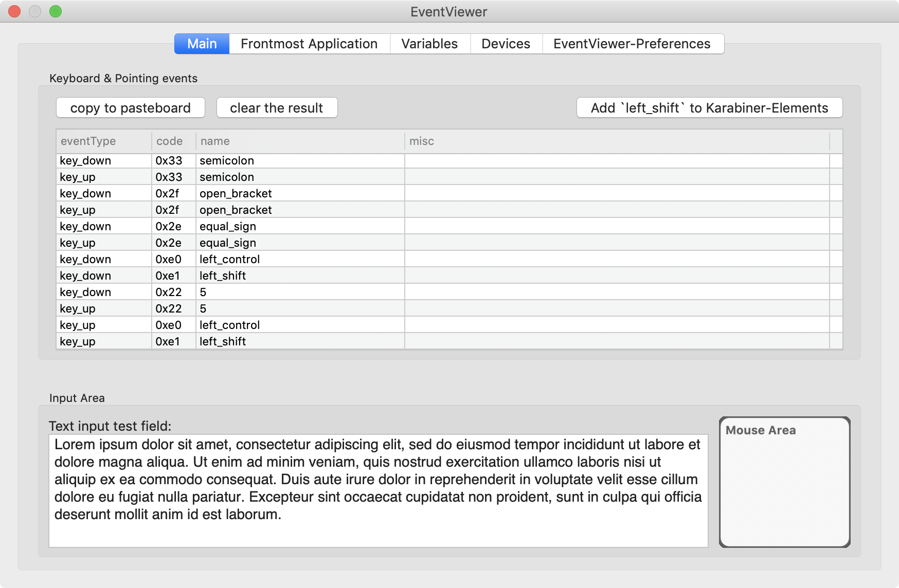Select the Devices tab

point(506,44)
